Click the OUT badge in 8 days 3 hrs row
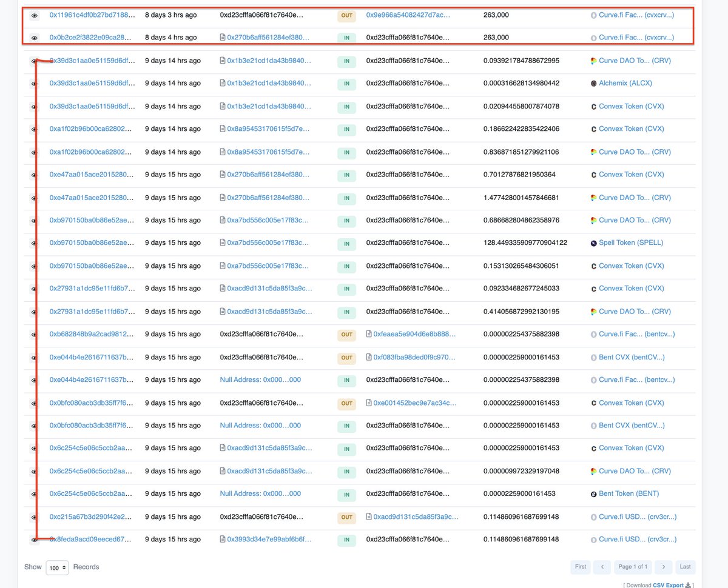This screenshot has height=588, width=728. (346, 16)
